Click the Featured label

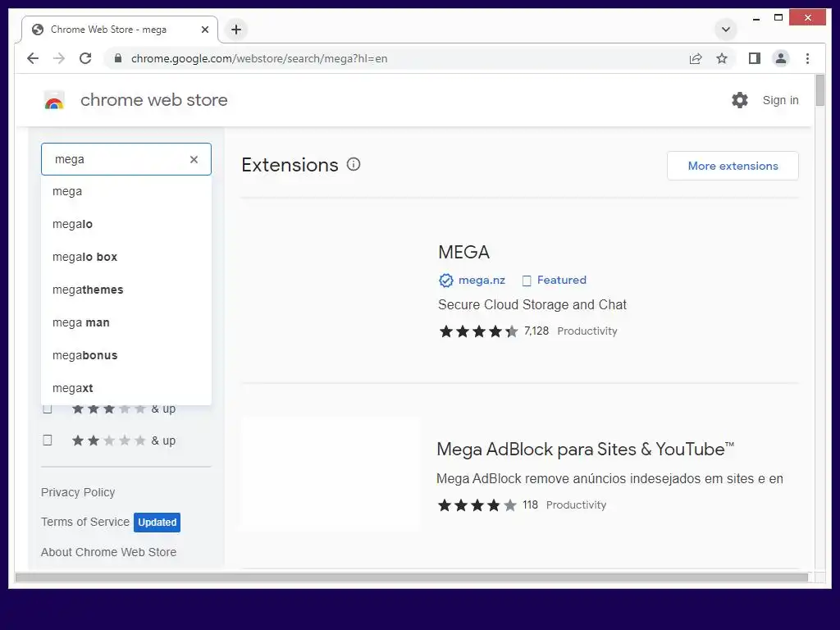coord(561,281)
